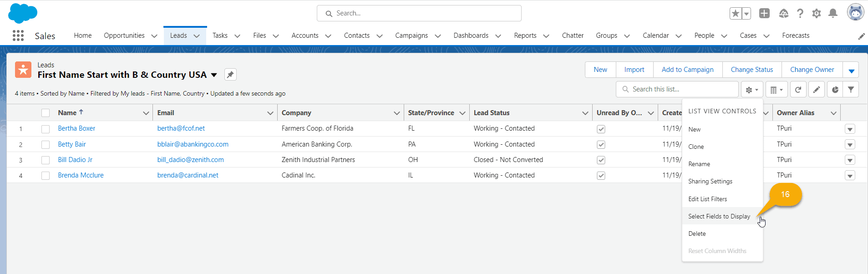Open the Favorites star icon

click(x=735, y=13)
